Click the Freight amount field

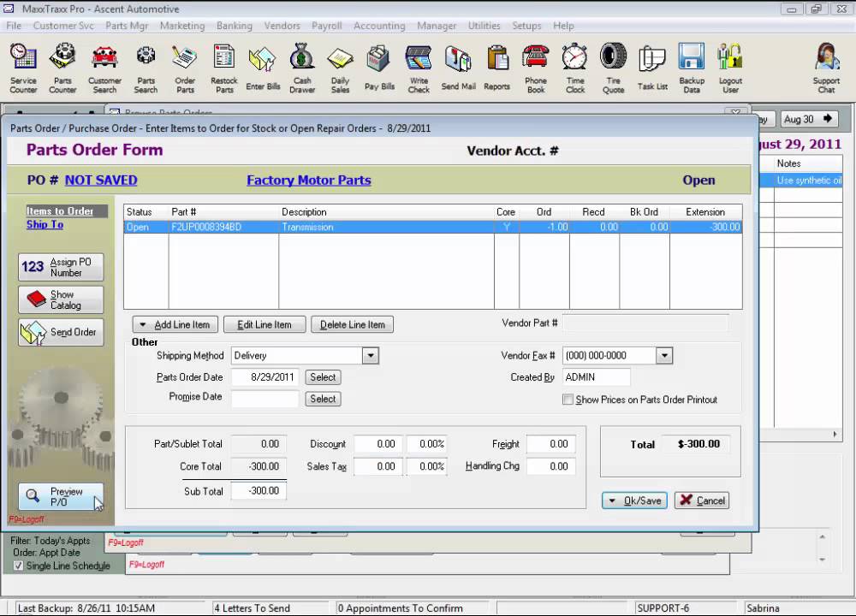[550, 444]
